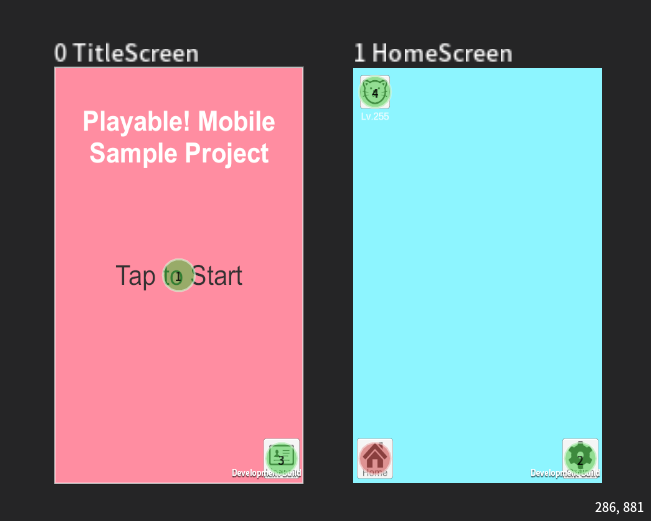651x521 pixels.
Task: Click the word 'Tap' in Tap to Start
Action: point(135,276)
